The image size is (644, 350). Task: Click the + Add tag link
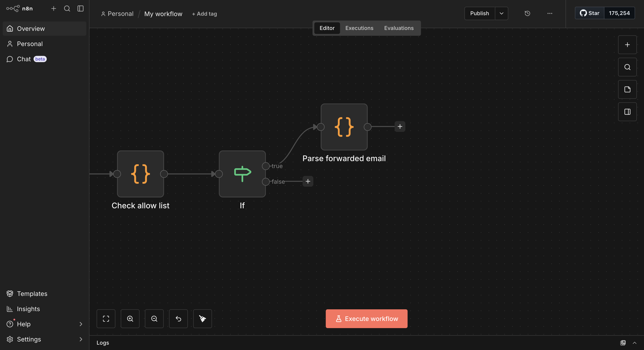coord(204,14)
